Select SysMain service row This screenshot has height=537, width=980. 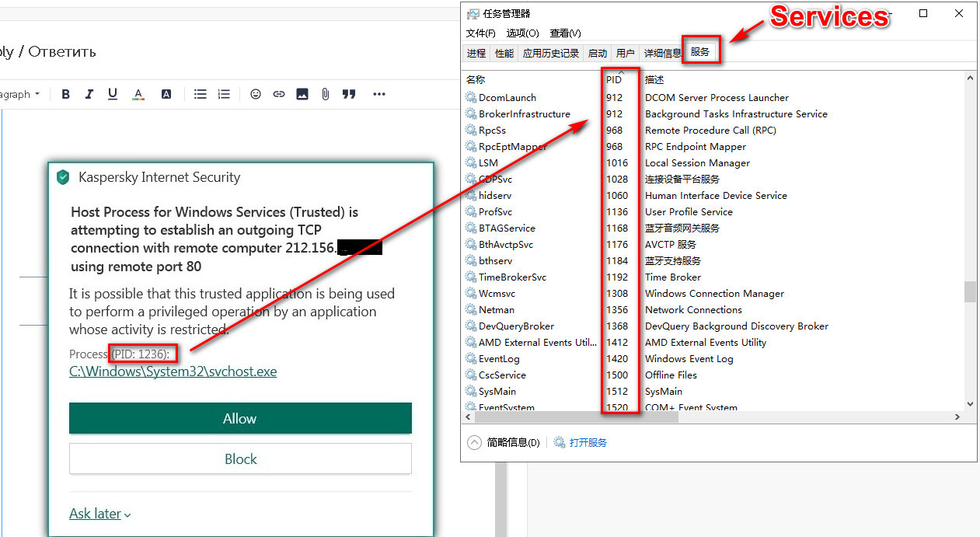(713, 391)
